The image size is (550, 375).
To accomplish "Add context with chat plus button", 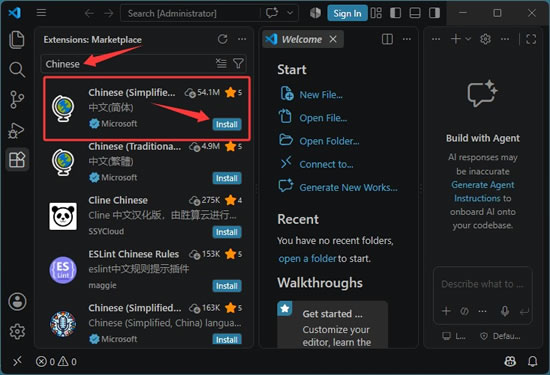I will coord(446,311).
